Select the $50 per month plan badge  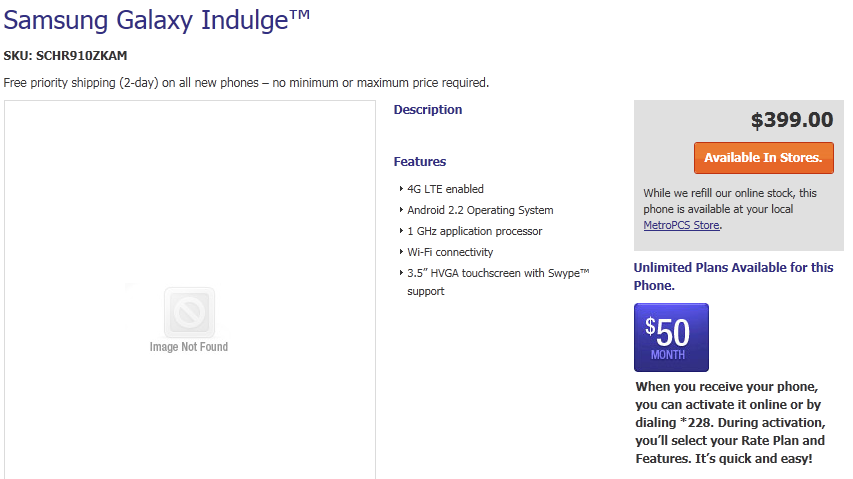click(671, 337)
